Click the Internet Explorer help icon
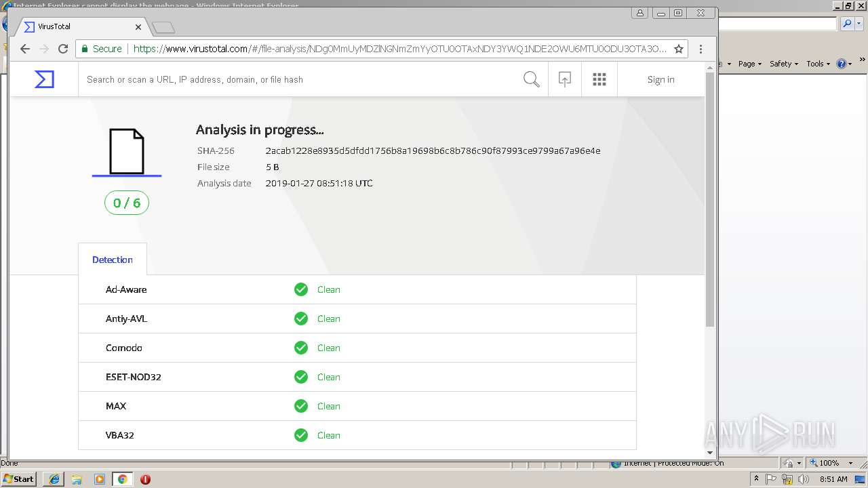The height and width of the screenshot is (488, 868). [842, 64]
